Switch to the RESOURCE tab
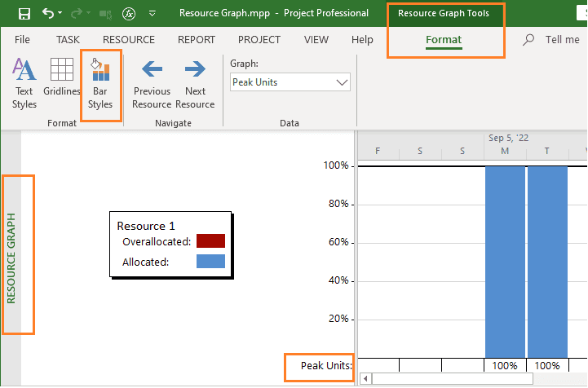This screenshot has width=588, height=388. 129,40
